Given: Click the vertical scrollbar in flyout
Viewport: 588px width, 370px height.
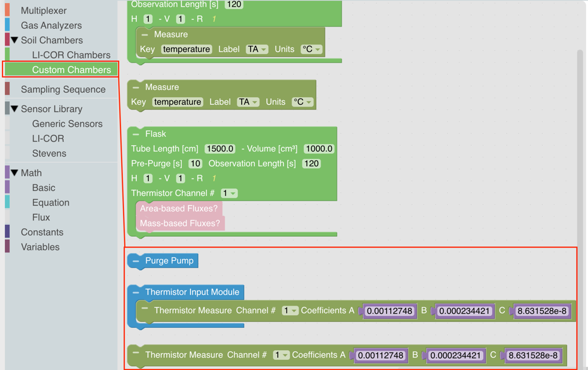Looking at the screenshot, I should 580,151.
